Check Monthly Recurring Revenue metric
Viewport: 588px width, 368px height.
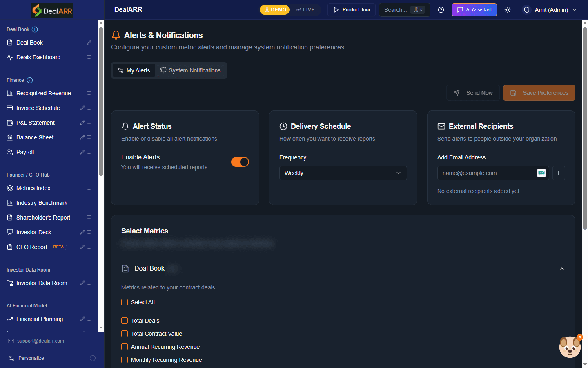coord(125,360)
